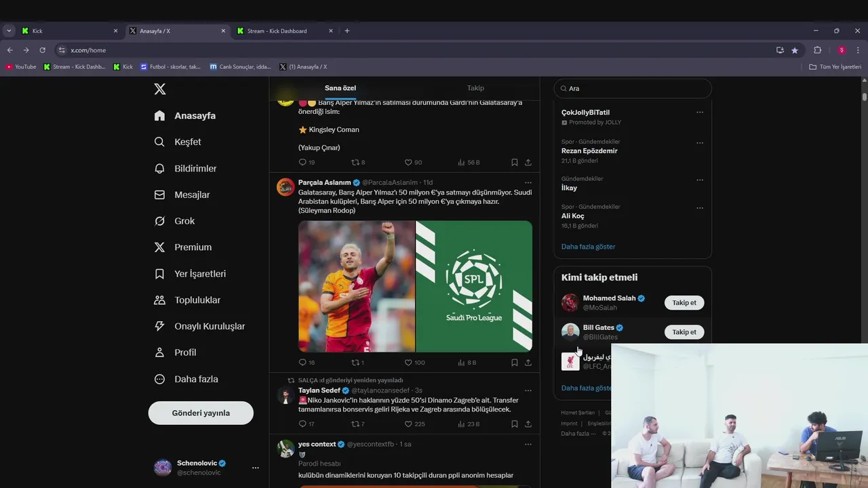868x488 pixels.
Task: Open options for Ali Koç trend
Action: (700, 208)
